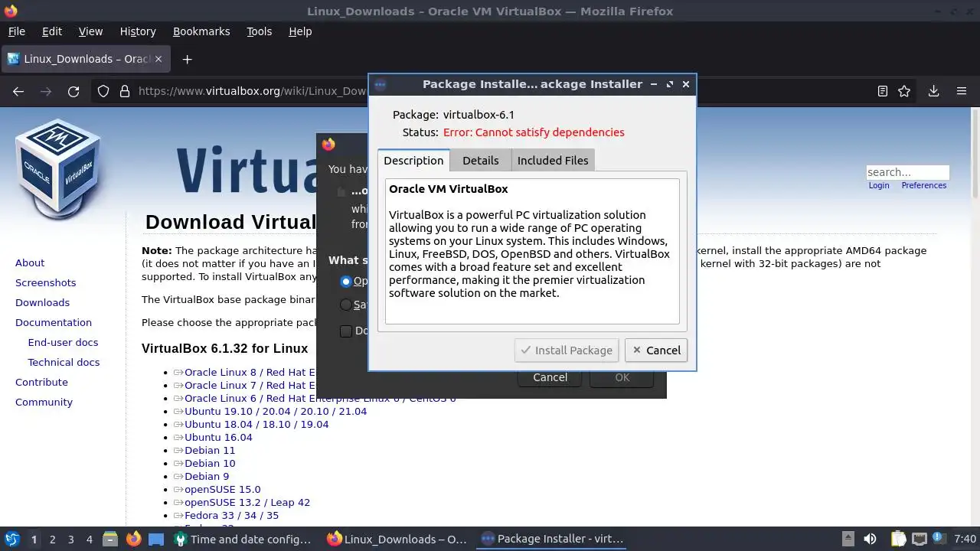Switch to the Details tab
The width and height of the screenshot is (980, 551).
pos(481,160)
